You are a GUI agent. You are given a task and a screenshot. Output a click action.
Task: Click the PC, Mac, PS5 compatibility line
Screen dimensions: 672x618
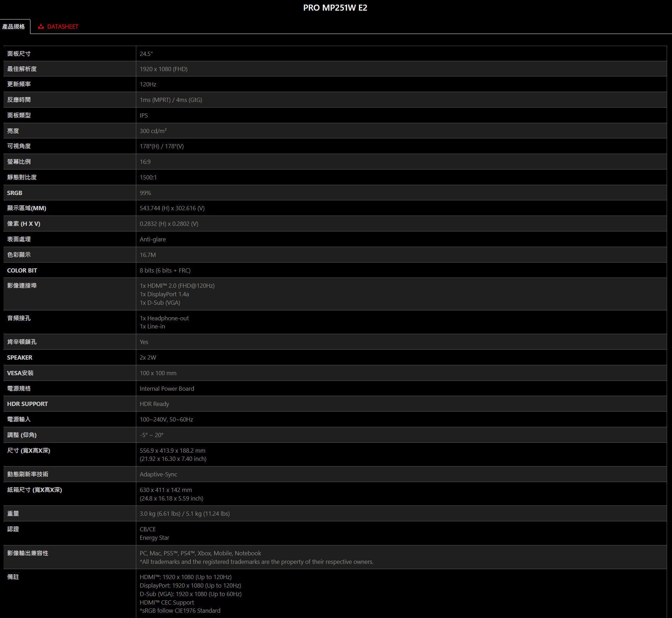click(x=200, y=553)
